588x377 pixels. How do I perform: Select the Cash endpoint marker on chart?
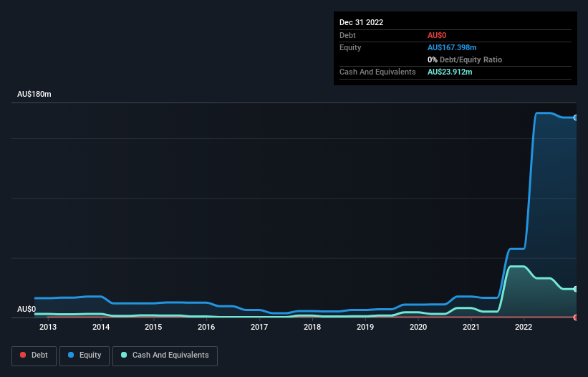pyautogui.click(x=576, y=289)
